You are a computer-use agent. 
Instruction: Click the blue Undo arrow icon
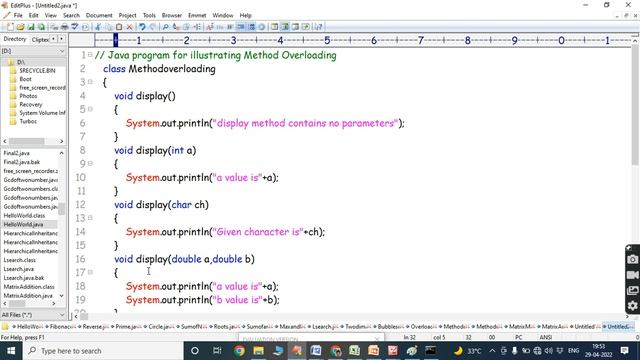(142, 27)
